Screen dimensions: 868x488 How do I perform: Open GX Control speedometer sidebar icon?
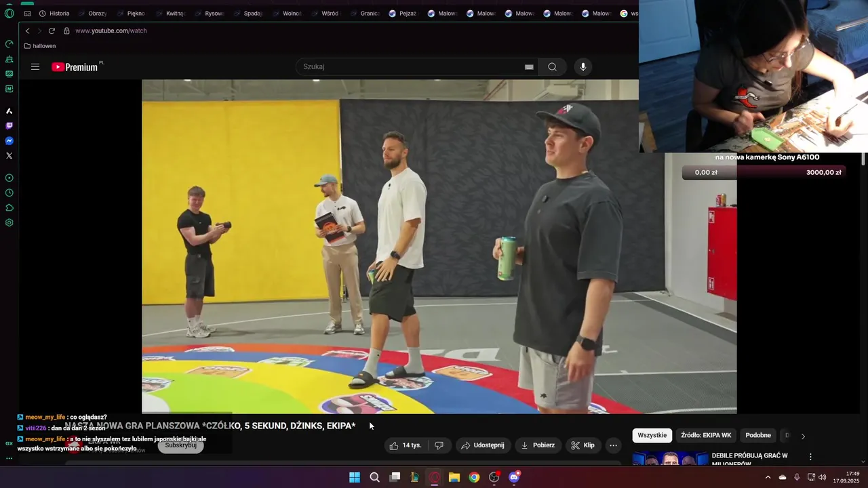pos(9,44)
